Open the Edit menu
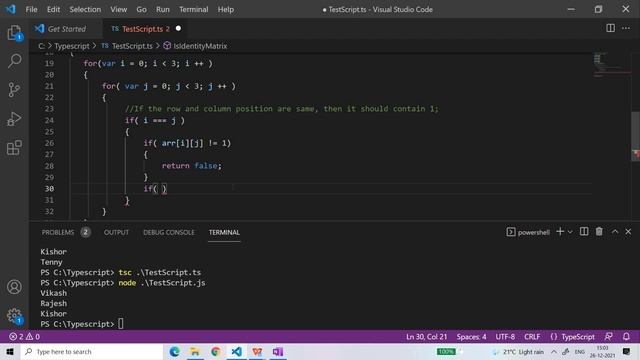This screenshot has height=360, width=640. pyautogui.click(x=53, y=9)
